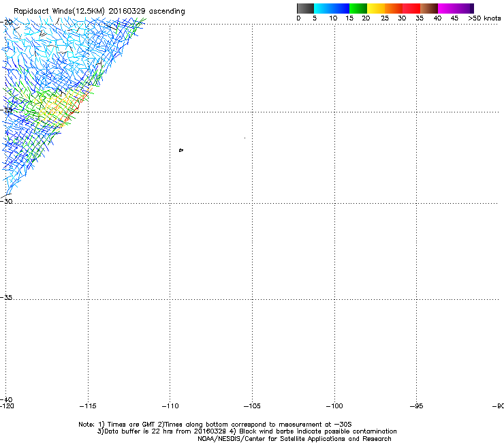Click the longitude label "-105"
Image resolution: width=504 pixels, height=443 pixels.
click(252, 406)
